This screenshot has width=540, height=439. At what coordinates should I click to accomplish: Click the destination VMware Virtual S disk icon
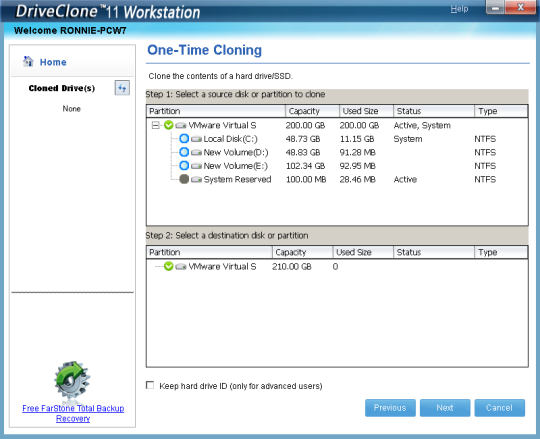coord(181,266)
